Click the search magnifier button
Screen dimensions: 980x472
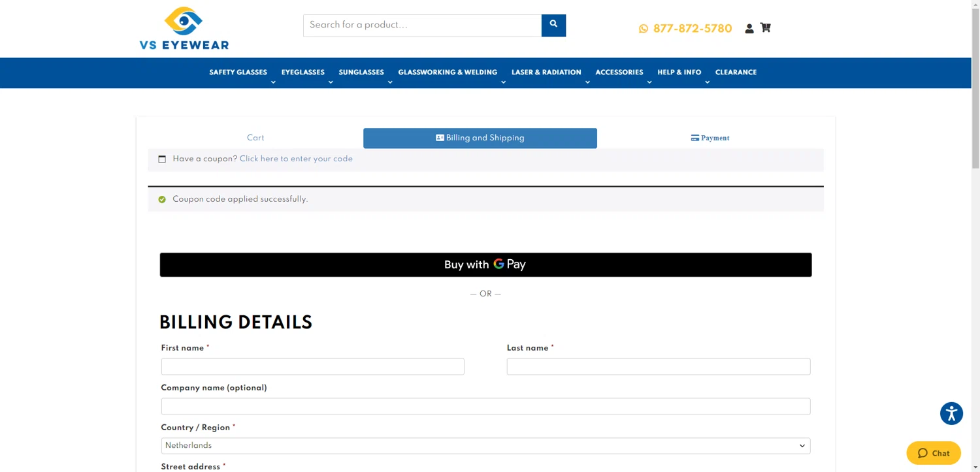click(553, 25)
